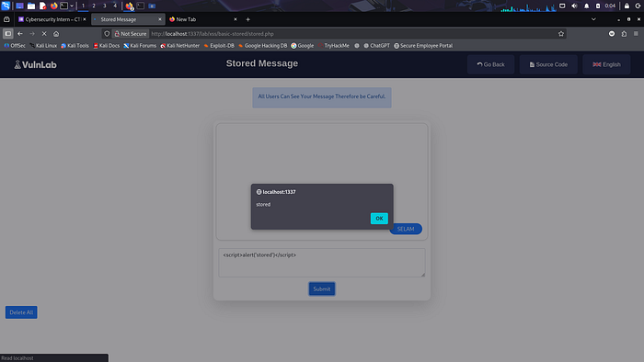Expand the list all tabs chevron
This screenshot has width=644, height=362.
coord(593,19)
